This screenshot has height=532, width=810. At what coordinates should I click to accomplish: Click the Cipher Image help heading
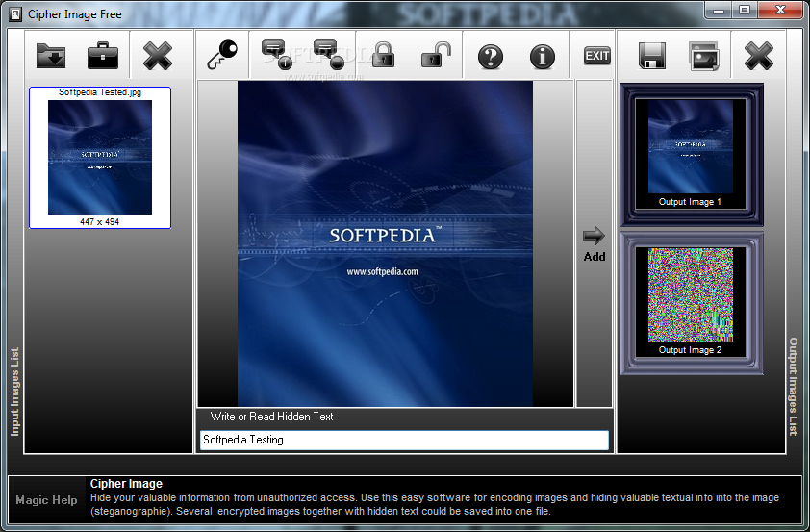[126, 484]
